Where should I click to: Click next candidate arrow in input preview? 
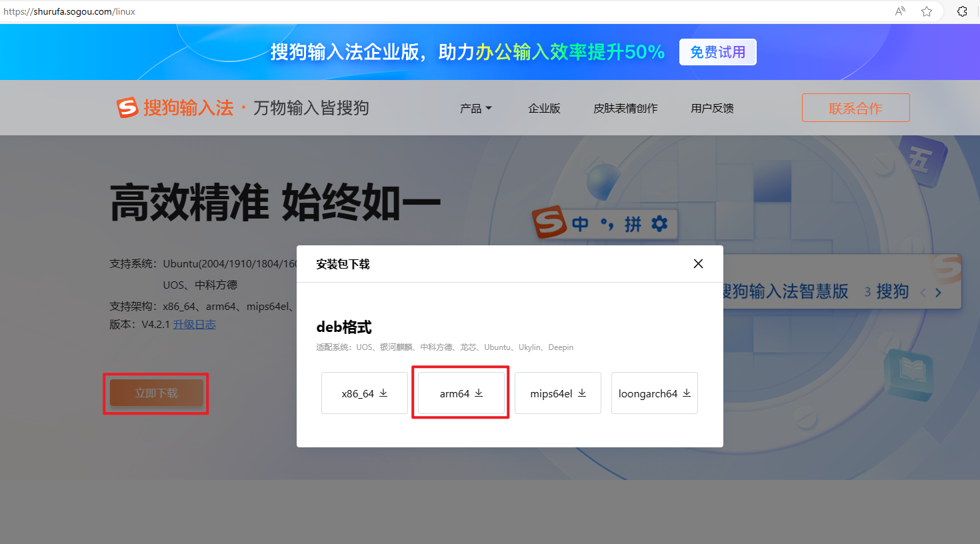(x=938, y=293)
